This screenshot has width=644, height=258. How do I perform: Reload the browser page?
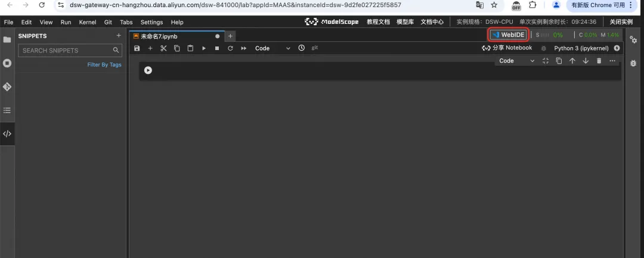42,5
